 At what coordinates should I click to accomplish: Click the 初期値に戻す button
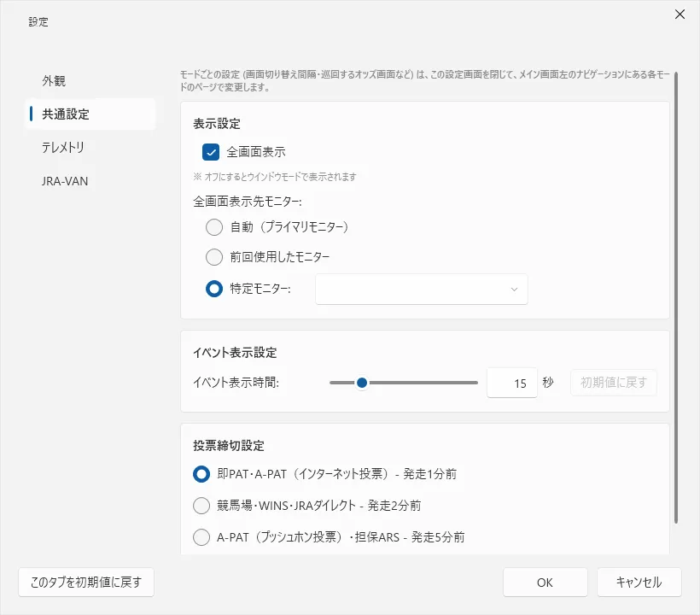614,383
